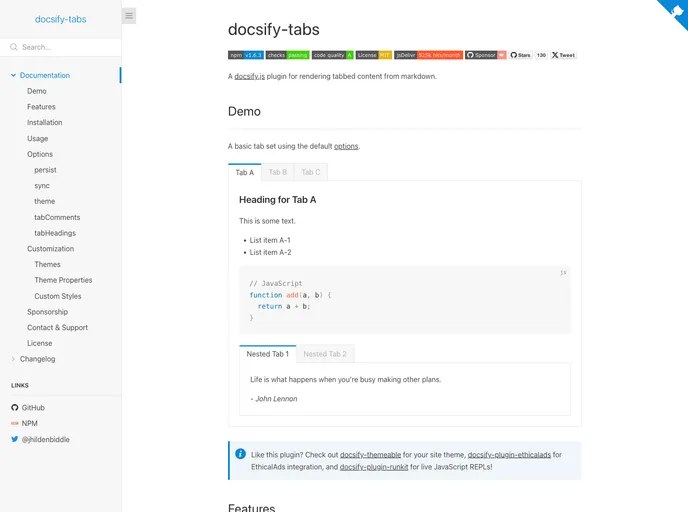Select Nested Tab 1
This screenshot has height=512, width=688.
(268, 354)
